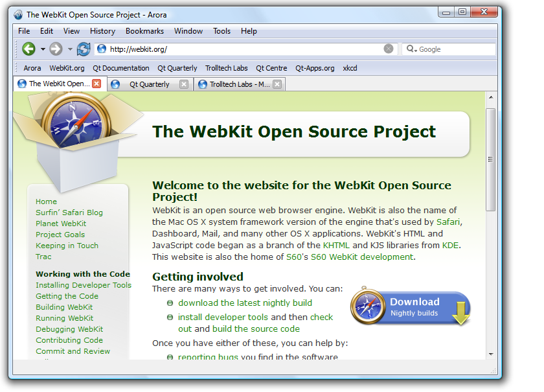Open the Qt Quarterly bookmark in the bookmarks bar
This screenshot has height=392, width=544.
177,68
